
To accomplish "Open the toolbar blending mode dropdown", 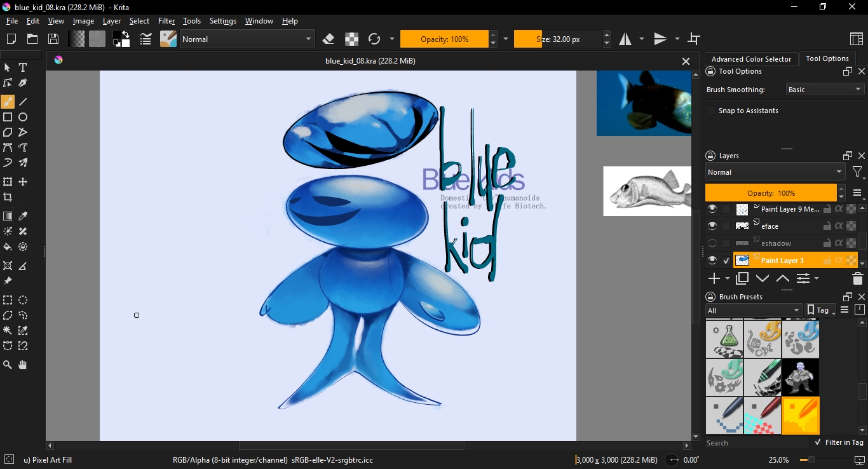I will (x=247, y=39).
